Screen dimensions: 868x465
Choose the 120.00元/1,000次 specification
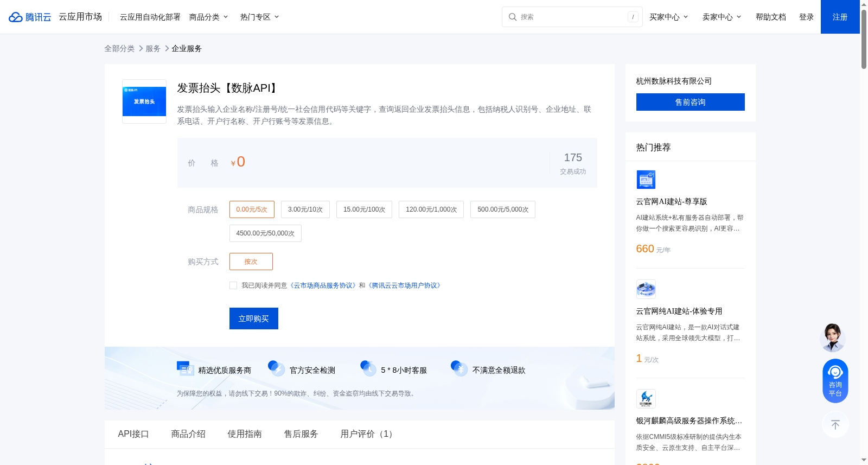pyautogui.click(x=431, y=209)
